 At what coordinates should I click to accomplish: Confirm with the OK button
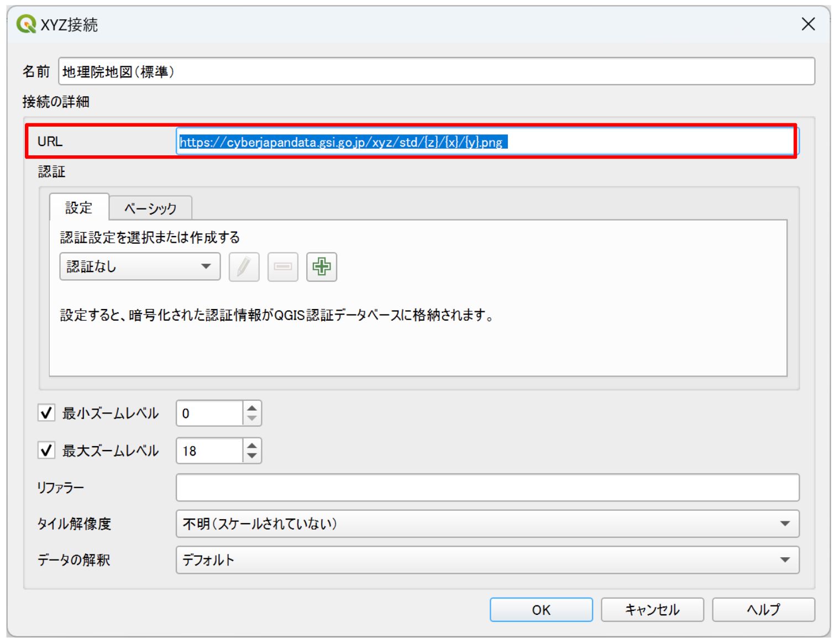[x=541, y=610]
